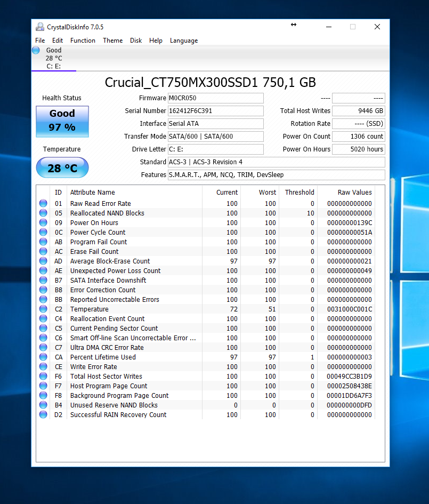Click status icon for Unused Reserve NAND Blocks

[43, 405]
